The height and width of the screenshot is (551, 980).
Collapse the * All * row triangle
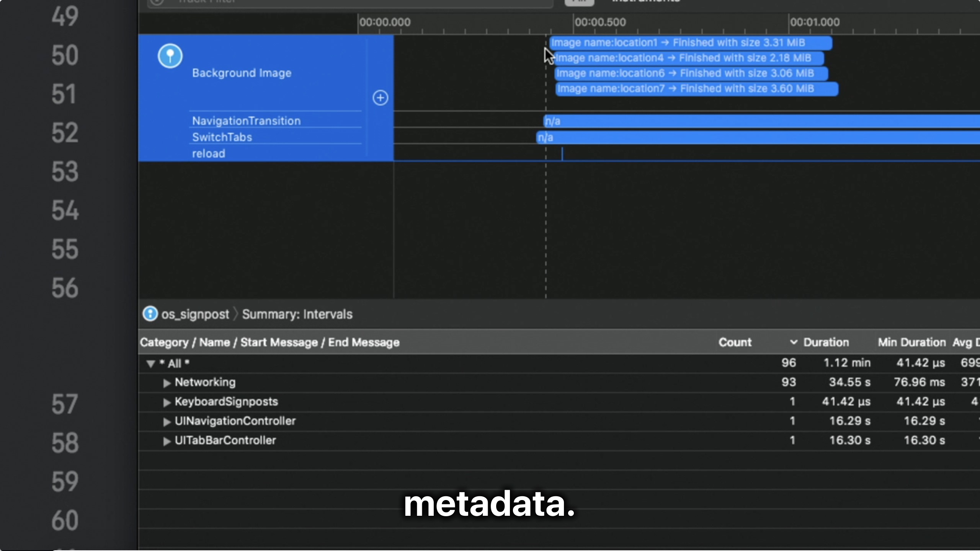pos(150,364)
